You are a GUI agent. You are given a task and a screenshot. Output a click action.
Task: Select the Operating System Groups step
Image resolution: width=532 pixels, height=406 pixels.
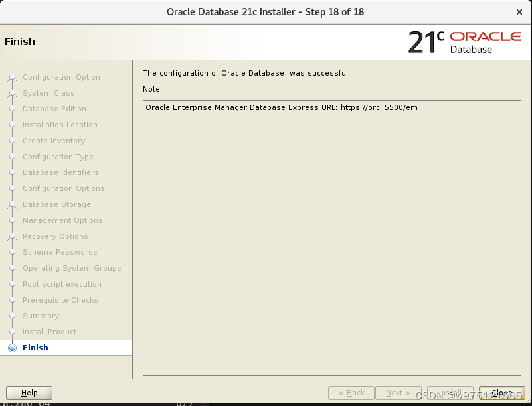click(x=72, y=268)
